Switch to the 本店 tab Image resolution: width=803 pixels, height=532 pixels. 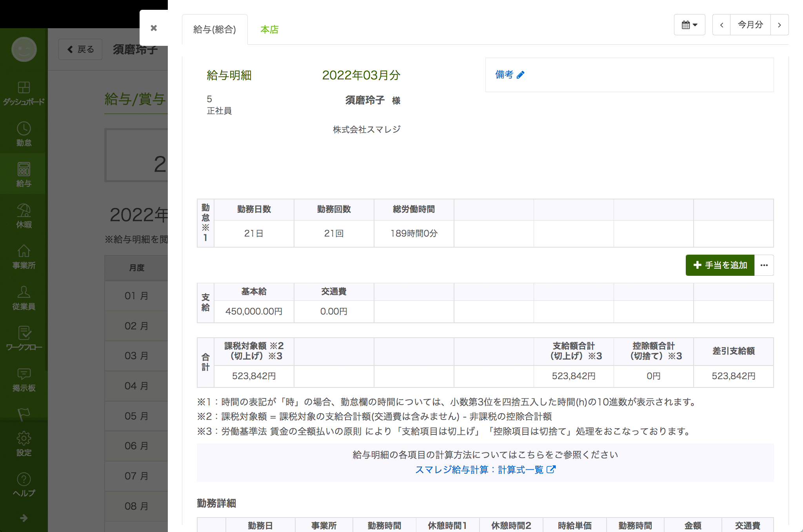pos(269,29)
